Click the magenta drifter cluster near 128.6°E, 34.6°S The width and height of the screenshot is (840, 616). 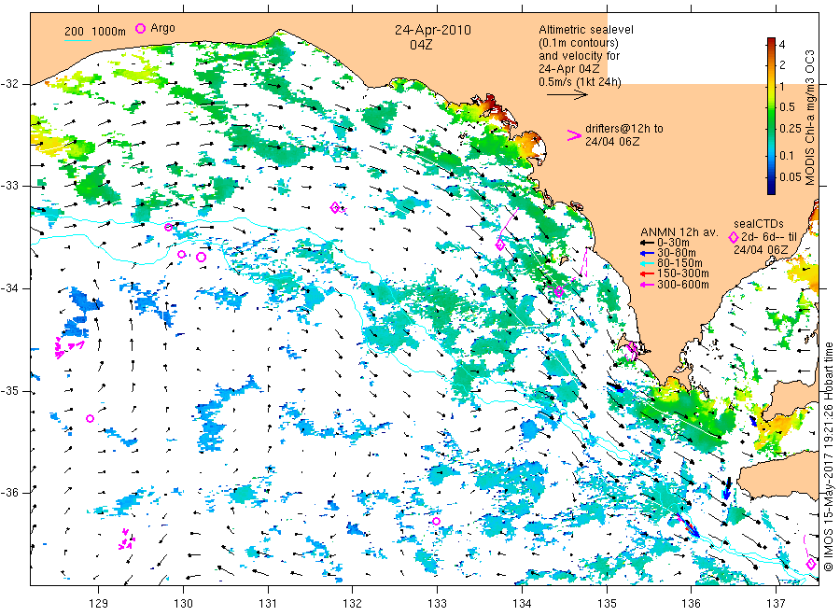tap(68, 347)
